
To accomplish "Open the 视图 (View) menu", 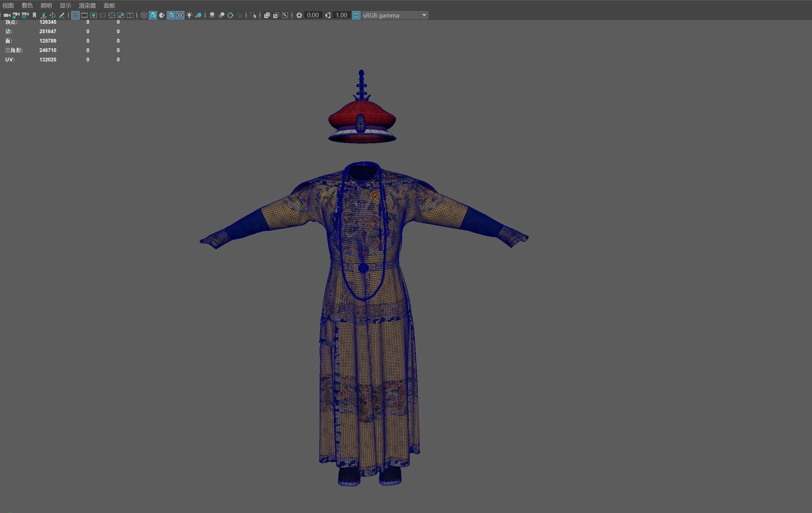I will [8, 5].
